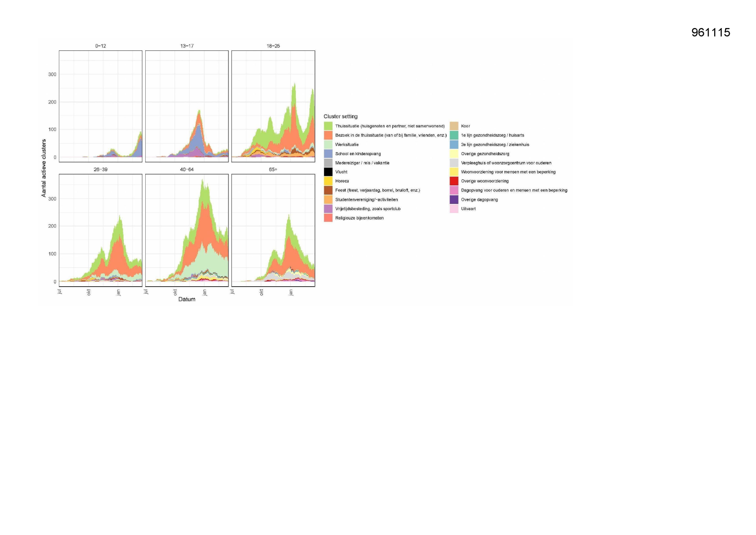
Task: Select the blue School en kinderopvang swatch
Action: (x=328, y=153)
